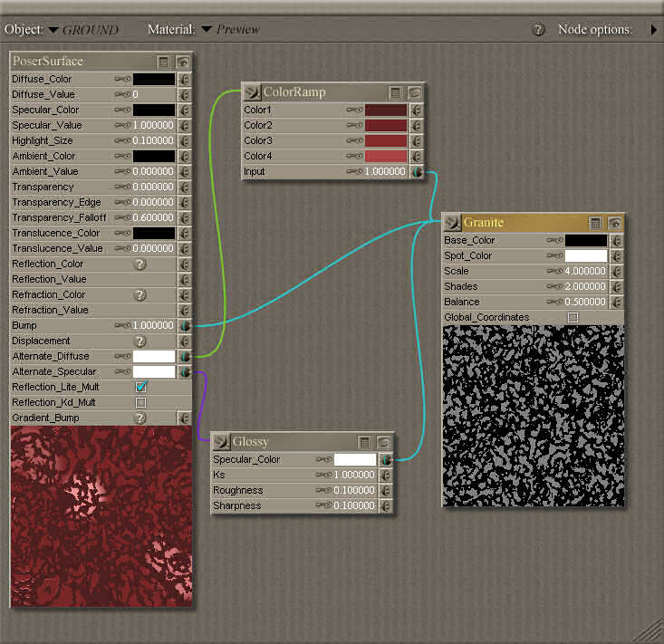The height and width of the screenshot is (644, 664).
Task: Click the animation key icon beside Scale
Action: coord(556,272)
